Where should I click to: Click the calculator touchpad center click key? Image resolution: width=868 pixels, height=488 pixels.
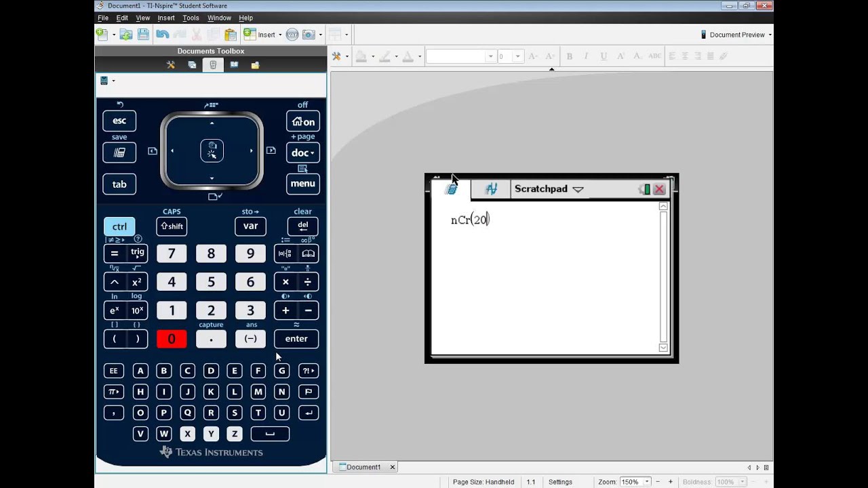(x=212, y=150)
